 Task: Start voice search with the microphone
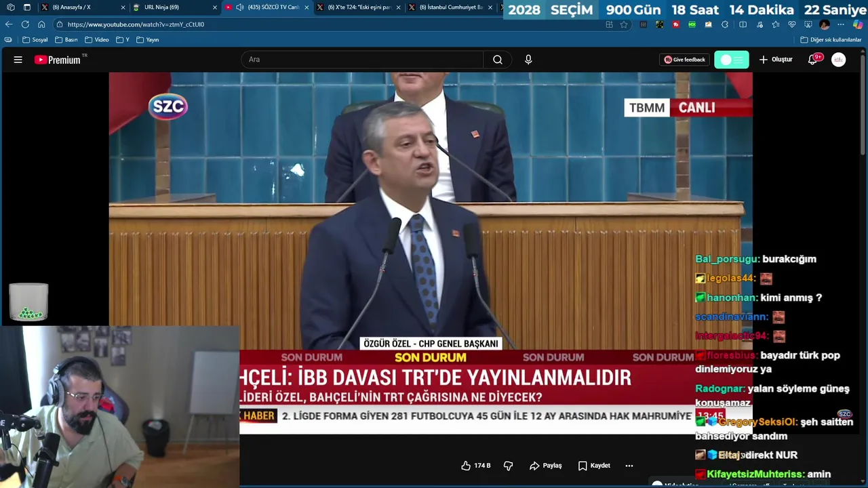tap(528, 60)
